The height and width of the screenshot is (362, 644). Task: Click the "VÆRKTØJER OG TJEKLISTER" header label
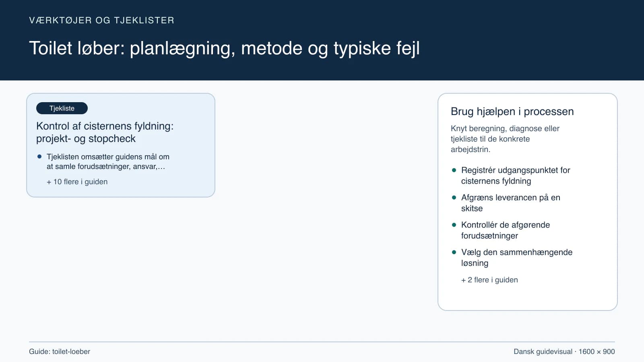coord(102,21)
